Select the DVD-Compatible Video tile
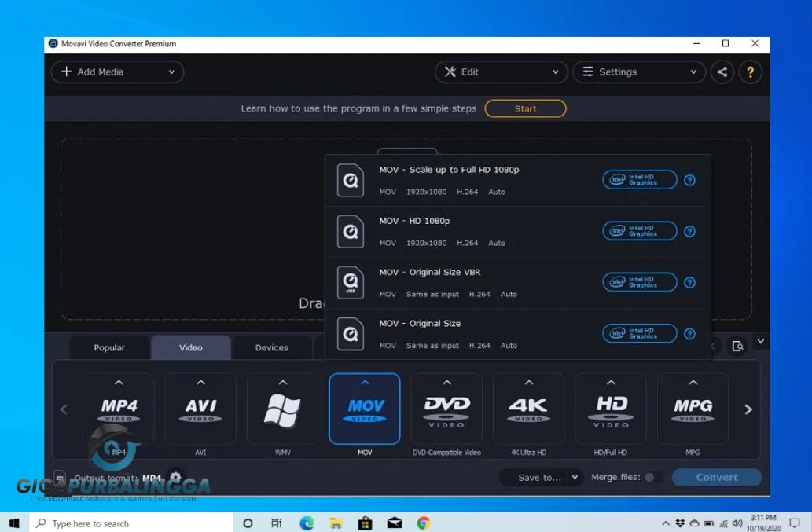 click(446, 409)
